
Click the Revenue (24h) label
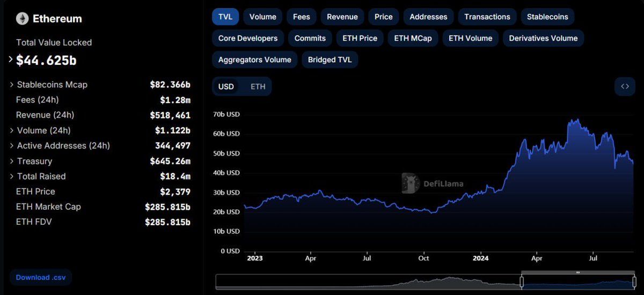pos(45,115)
